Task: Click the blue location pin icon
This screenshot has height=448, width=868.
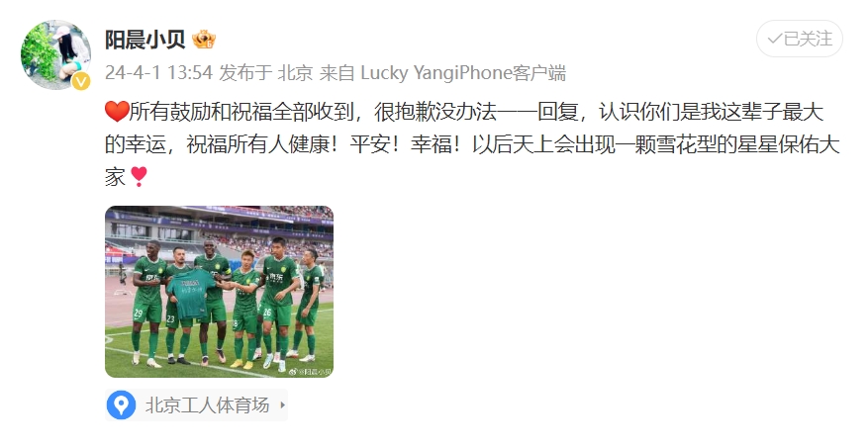Action: click(121, 404)
